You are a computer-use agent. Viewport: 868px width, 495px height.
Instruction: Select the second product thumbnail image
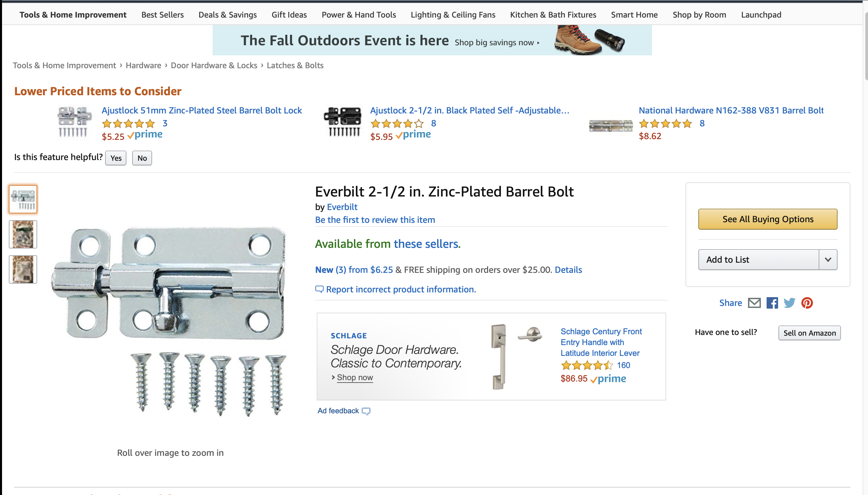click(x=23, y=234)
